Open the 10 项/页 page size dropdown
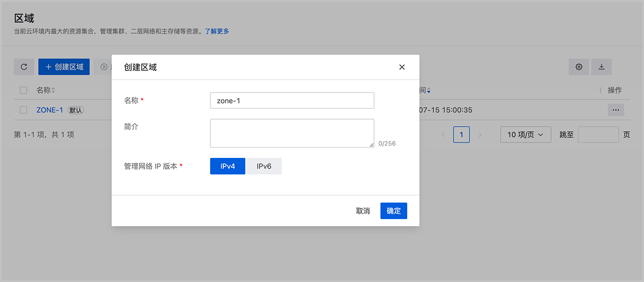 click(525, 135)
